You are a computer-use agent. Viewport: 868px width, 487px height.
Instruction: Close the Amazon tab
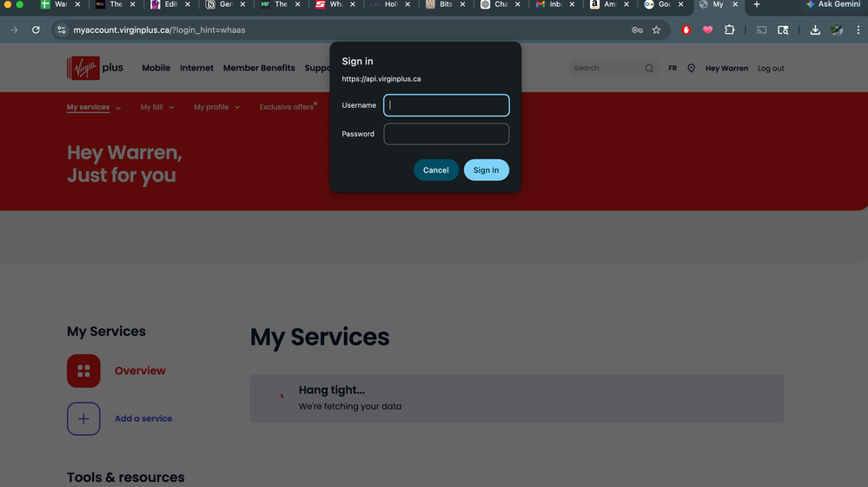pos(626,4)
